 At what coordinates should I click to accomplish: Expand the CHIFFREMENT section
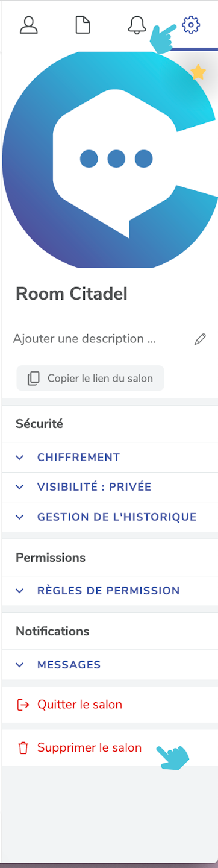[x=109, y=457]
